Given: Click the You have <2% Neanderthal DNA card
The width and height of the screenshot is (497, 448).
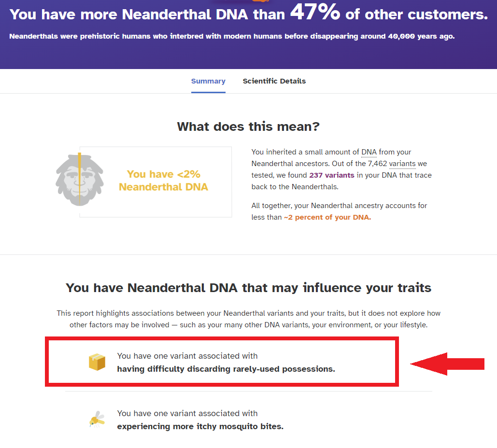Looking at the screenshot, I should (156, 182).
